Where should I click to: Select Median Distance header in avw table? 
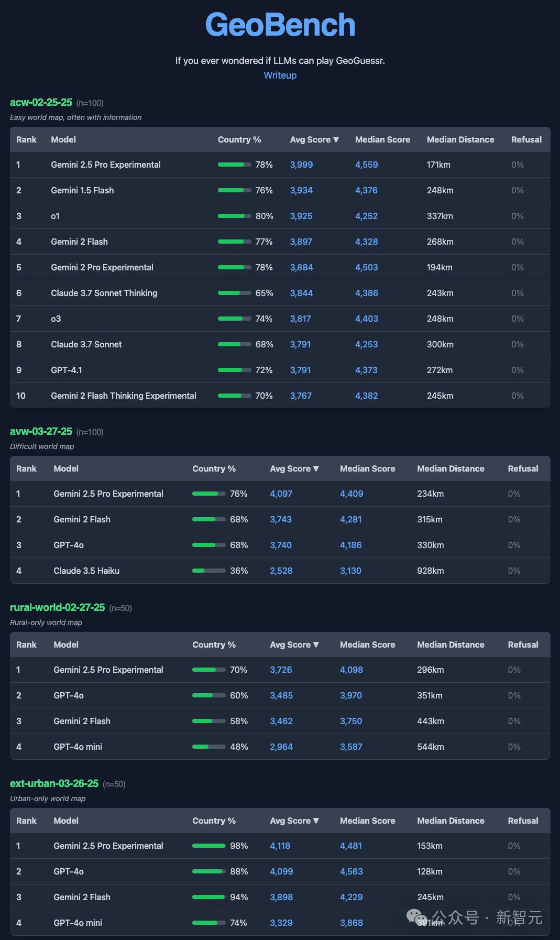click(x=451, y=468)
